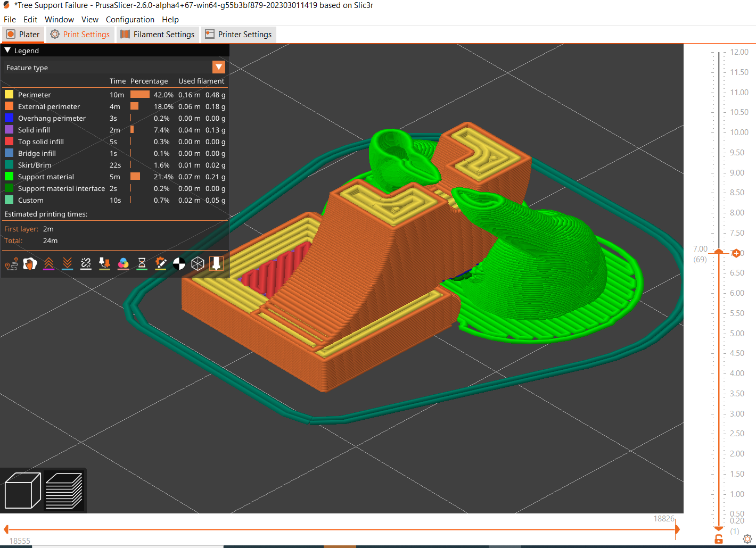Add color change plus on layer slider
The image size is (756, 548).
click(x=736, y=253)
